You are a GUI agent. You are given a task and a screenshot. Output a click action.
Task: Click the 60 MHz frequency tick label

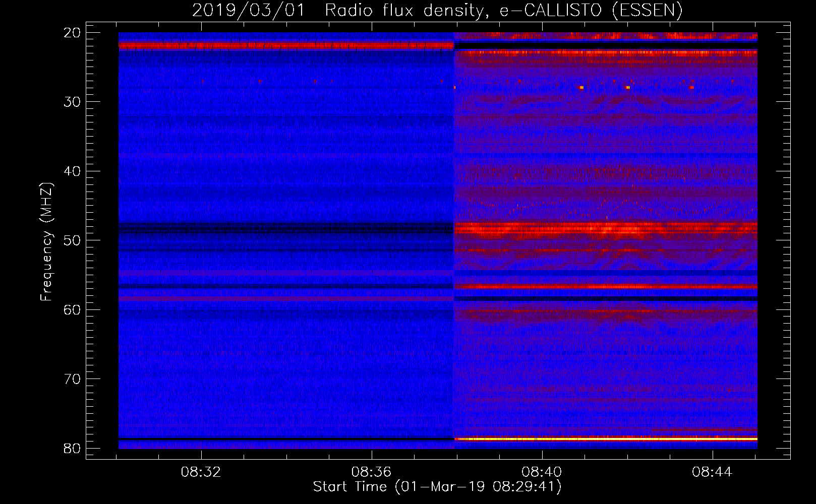click(x=72, y=309)
